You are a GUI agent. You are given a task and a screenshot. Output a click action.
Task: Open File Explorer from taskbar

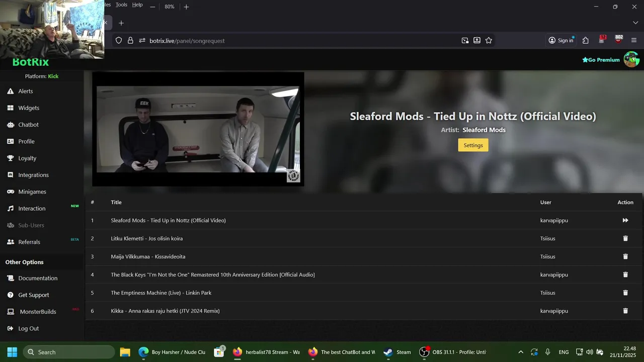[125, 352]
